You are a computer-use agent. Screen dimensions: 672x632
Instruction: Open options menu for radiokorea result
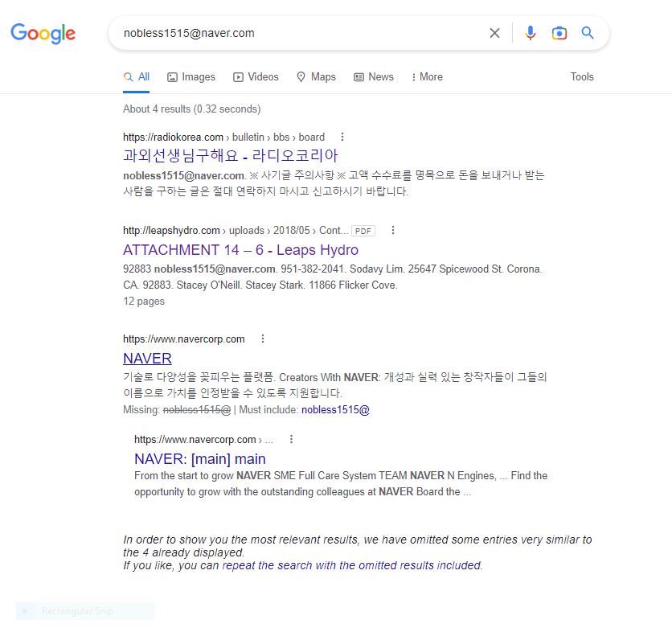[343, 137]
